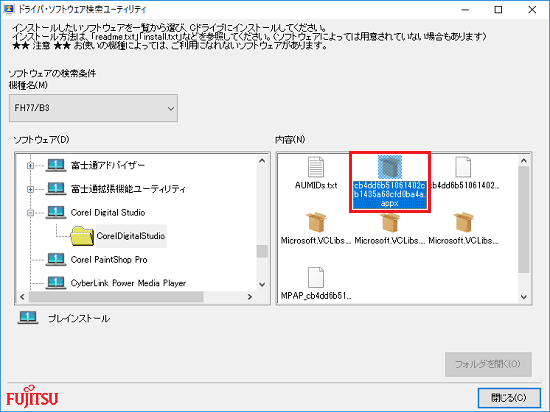
Task: Click the Corel PaintShop Pro label
Action: point(109,259)
